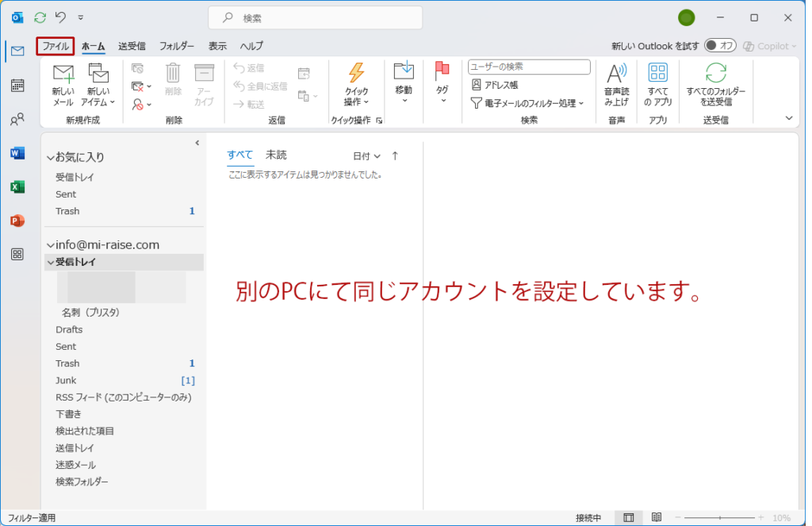812x526 pixels.
Task: Launch Word from the left sidebar
Action: click(x=17, y=153)
